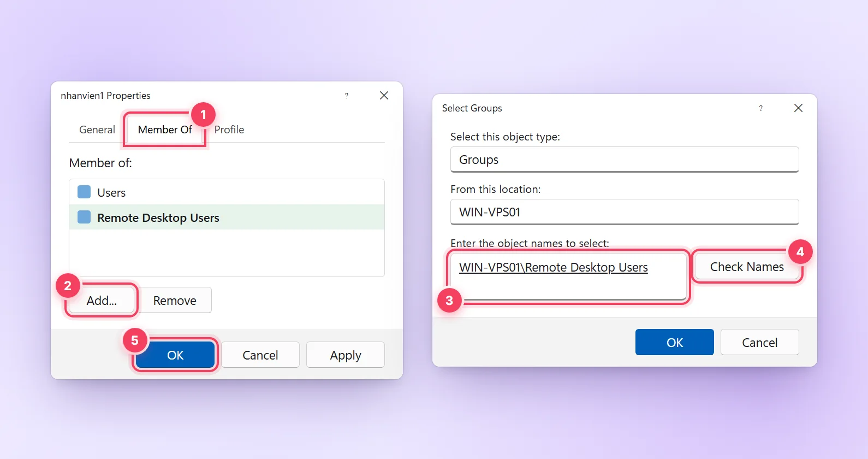Select the Remote Desktop Users group row
Image resolution: width=868 pixels, height=459 pixels.
227,217
